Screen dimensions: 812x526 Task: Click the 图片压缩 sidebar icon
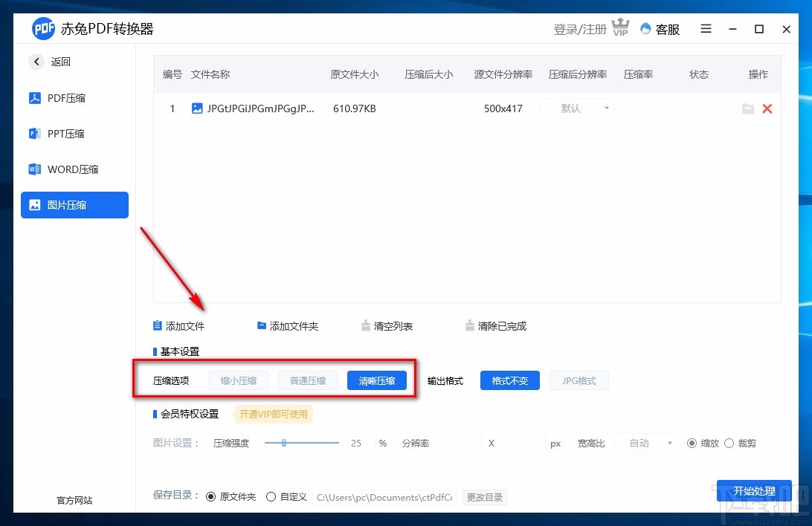[69, 205]
